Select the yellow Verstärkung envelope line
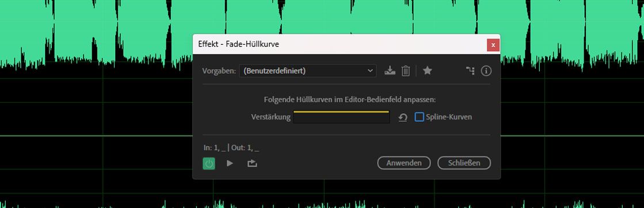The width and height of the screenshot is (644, 208). tap(341, 111)
